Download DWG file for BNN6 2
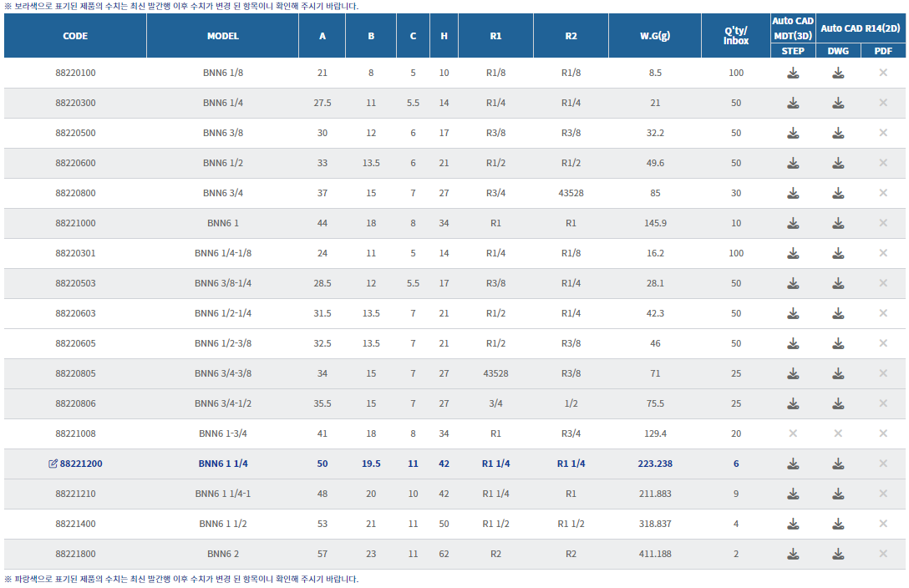 838,554
